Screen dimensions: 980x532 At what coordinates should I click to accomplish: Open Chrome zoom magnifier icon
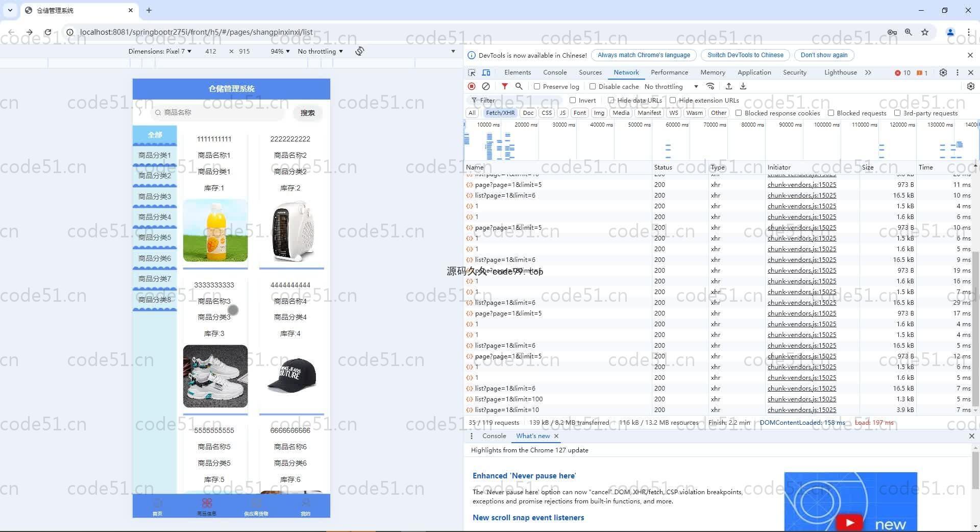pyautogui.click(x=909, y=32)
